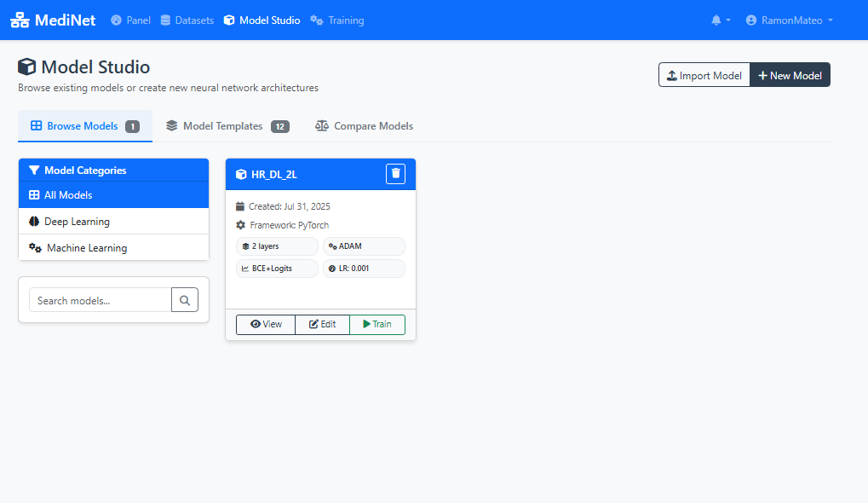Click the search magnifier icon
Screen dimensions: 868x503
[185, 299]
